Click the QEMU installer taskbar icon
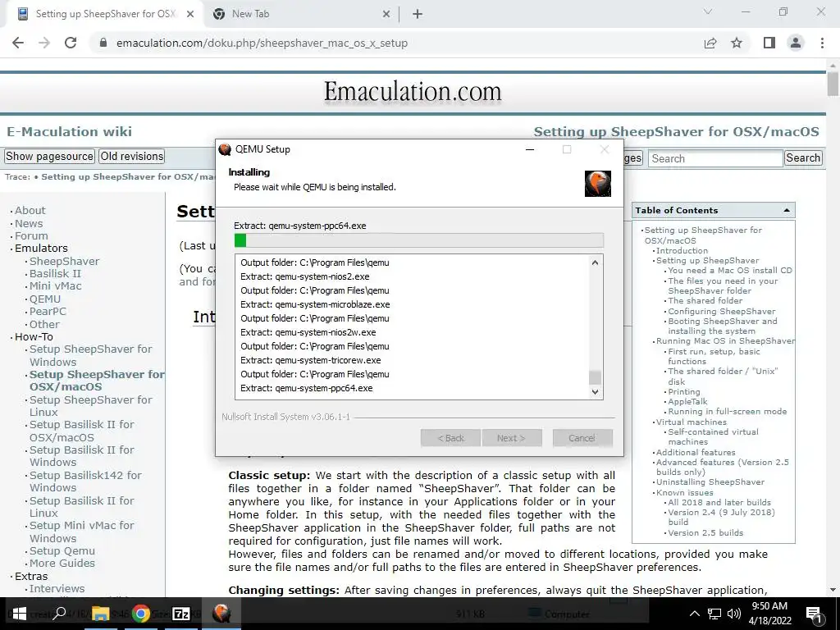The height and width of the screenshot is (630, 840). pyautogui.click(x=221, y=614)
